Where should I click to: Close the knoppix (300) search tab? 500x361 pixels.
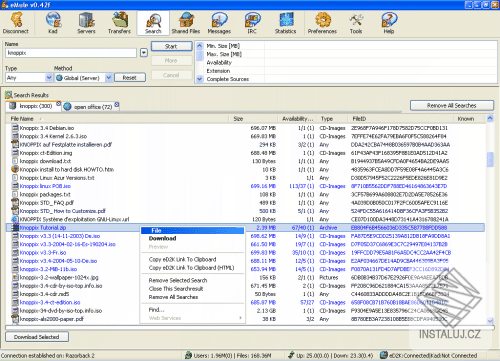click(x=58, y=104)
